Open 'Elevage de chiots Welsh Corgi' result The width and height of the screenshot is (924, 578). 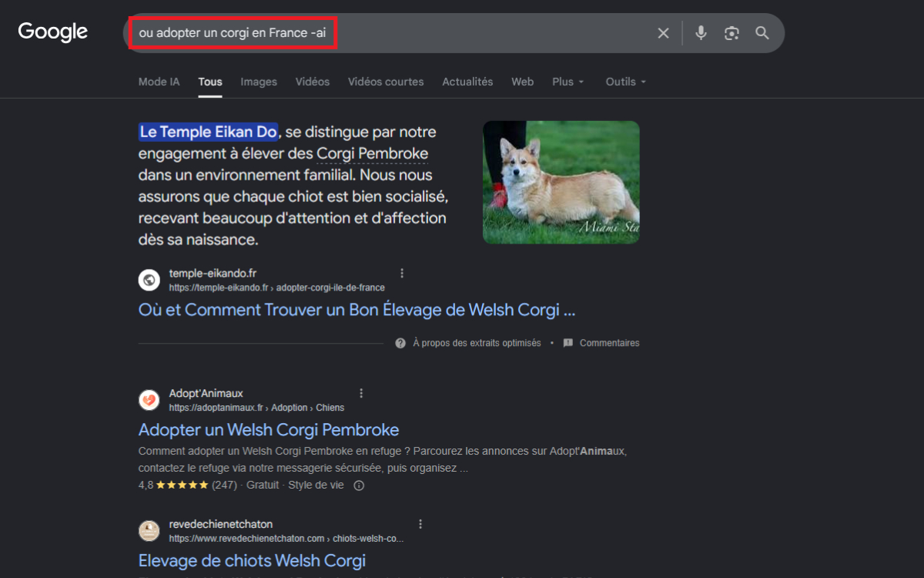252,560
